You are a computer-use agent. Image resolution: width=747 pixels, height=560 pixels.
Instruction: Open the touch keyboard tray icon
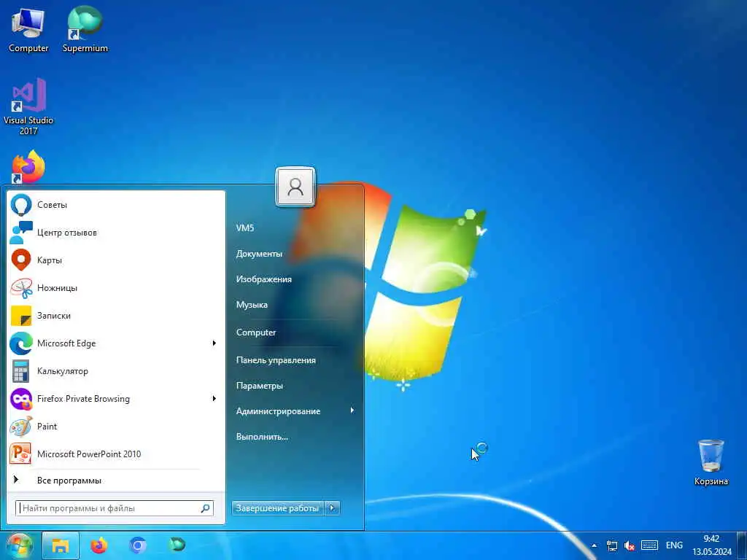coord(649,545)
